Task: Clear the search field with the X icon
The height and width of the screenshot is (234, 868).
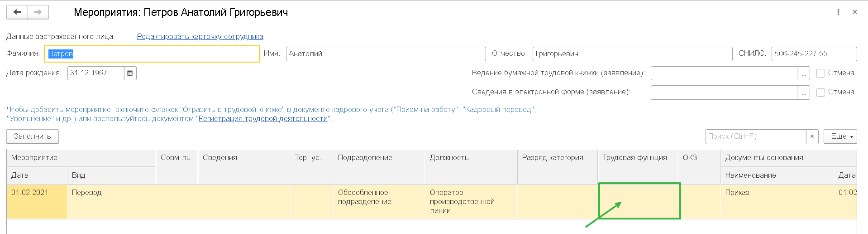Action: click(812, 136)
